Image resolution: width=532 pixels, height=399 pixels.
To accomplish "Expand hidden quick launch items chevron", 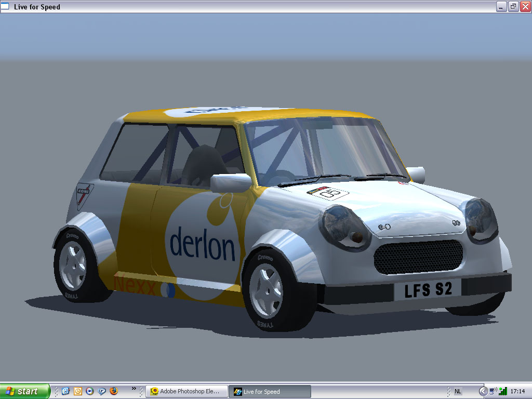I will (134, 389).
